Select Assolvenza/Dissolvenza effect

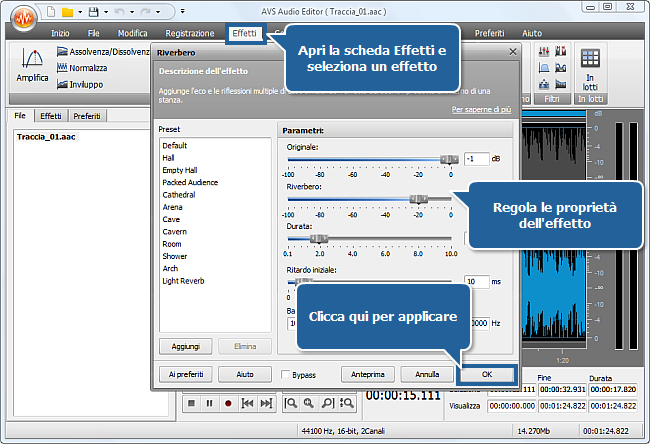[103, 51]
